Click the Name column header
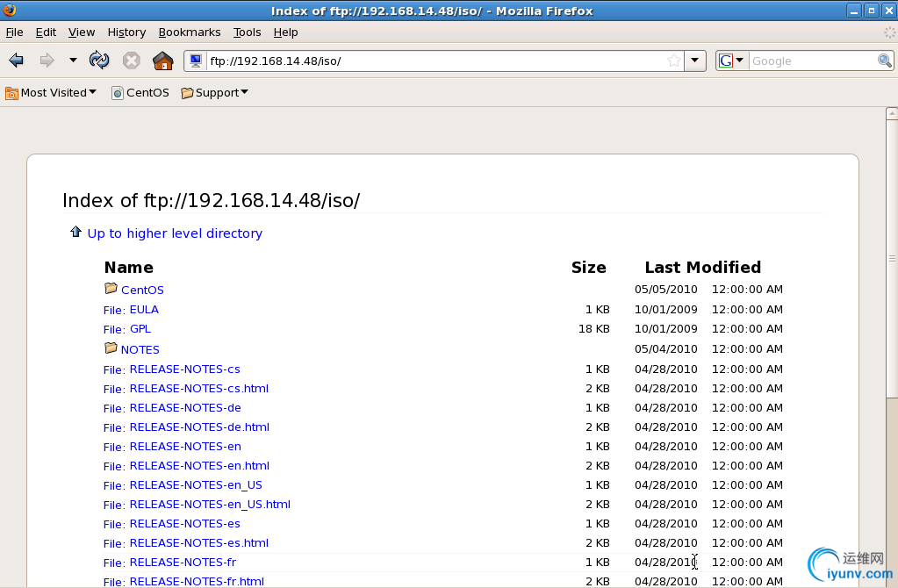The width and height of the screenshot is (898, 588). (x=129, y=268)
